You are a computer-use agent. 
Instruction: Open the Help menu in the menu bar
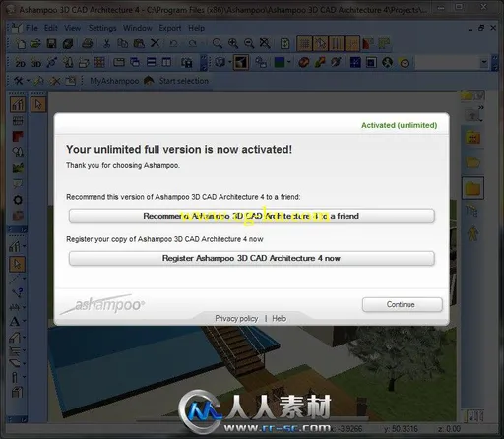point(196,28)
